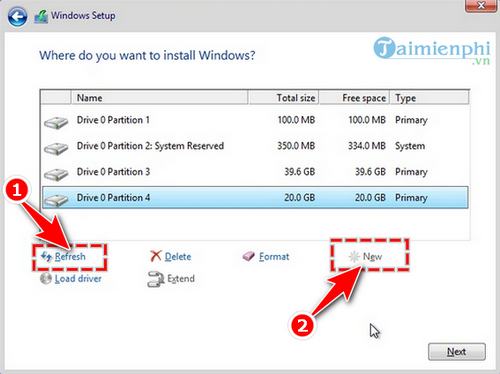500x374 pixels.
Task: Create a New partition
Action: click(372, 256)
